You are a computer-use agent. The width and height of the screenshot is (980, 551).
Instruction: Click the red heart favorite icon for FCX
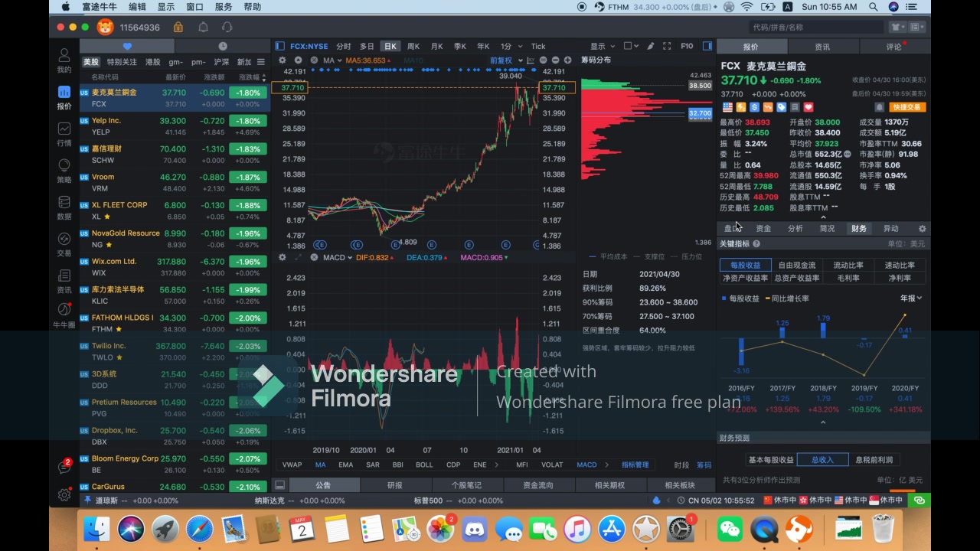pyautogui.click(x=808, y=107)
